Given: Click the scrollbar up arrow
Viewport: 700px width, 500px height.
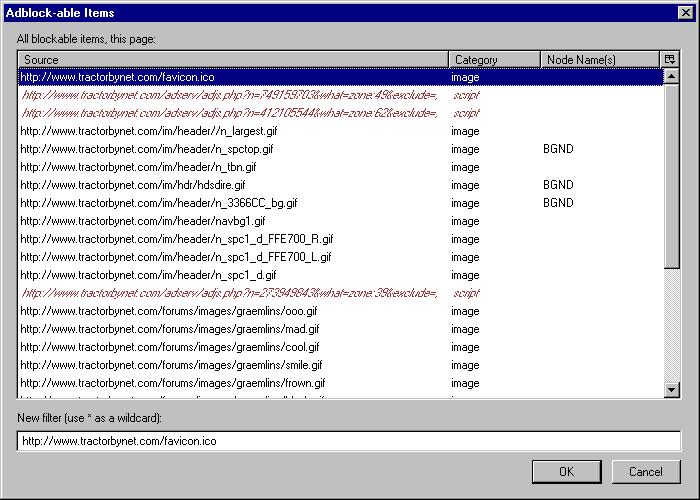Looking at the screenshot, I should (x=671, y=76).
